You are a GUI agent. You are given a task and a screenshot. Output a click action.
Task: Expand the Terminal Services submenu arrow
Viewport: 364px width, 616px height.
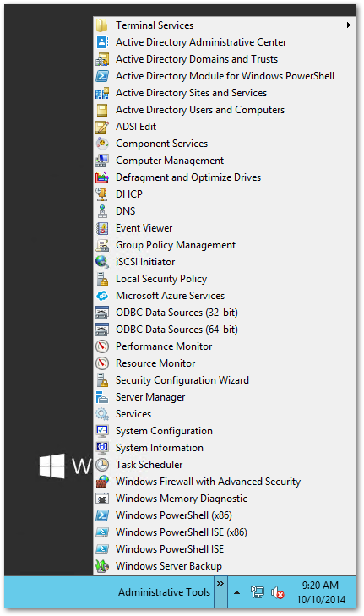coord(348,25)
